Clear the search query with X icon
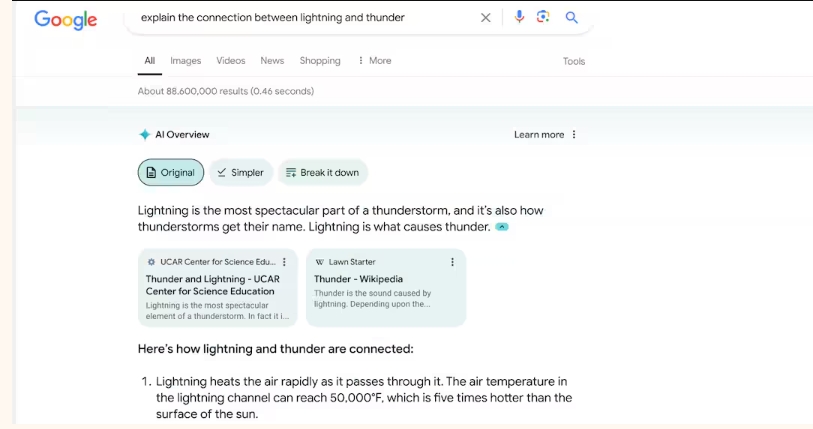813x429 pixels. coord(486,17)
